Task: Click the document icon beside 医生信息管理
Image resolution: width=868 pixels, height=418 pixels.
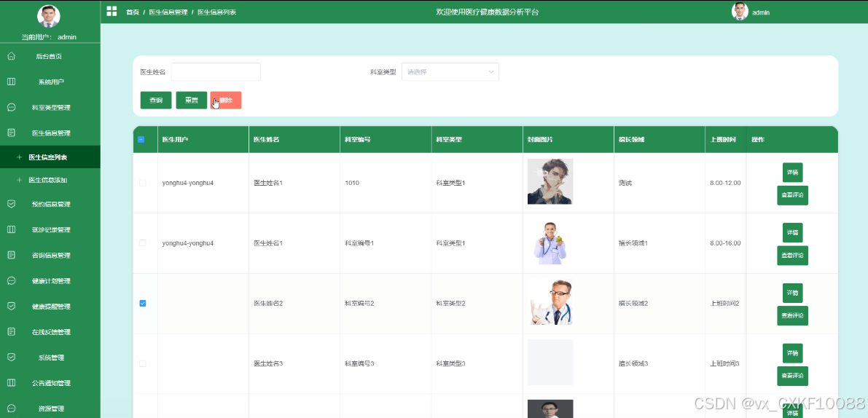Action: 11,133
